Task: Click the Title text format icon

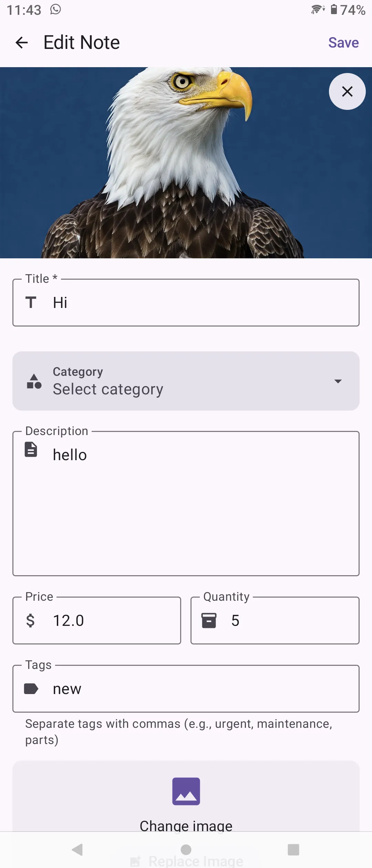Action: click(x=31, y=303)
